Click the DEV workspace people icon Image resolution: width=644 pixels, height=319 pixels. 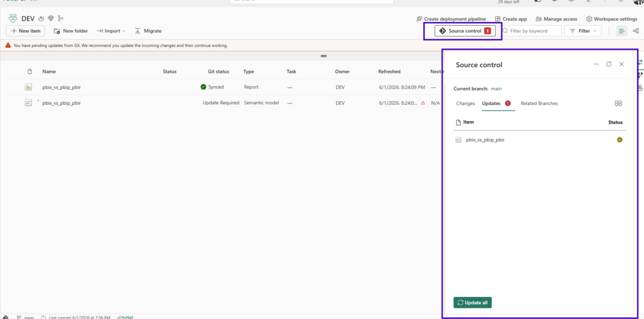[13, 18]
